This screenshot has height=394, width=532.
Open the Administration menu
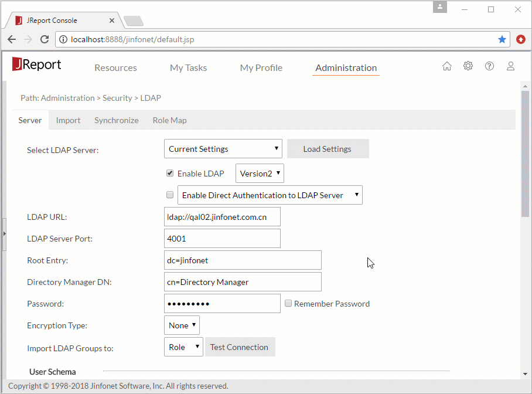[346, 68]
